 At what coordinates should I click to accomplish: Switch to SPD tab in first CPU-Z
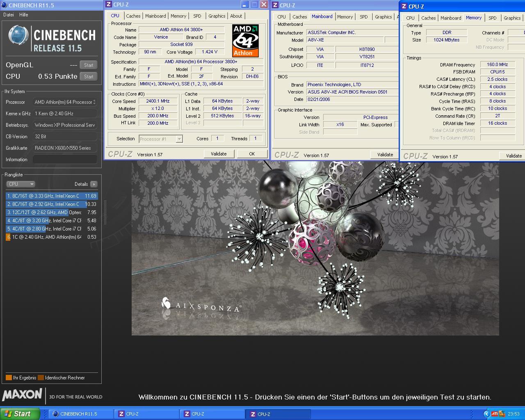click(197, 16)
